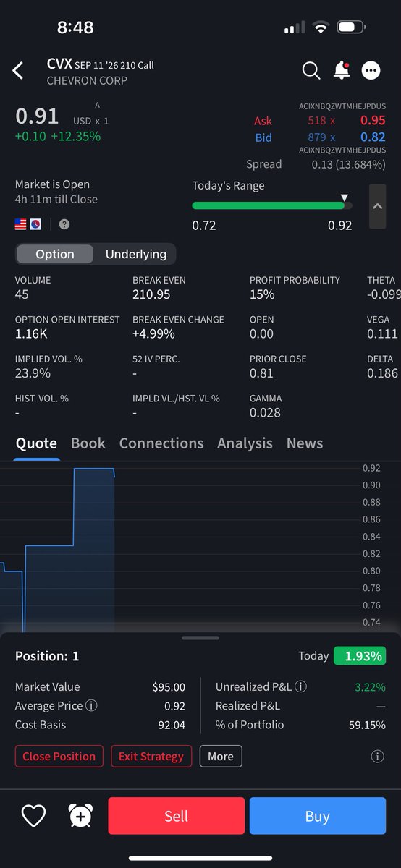The image size is (401, 868).
Task: Tap the VEGA value 0.111
Action: (x=382, y=334)
